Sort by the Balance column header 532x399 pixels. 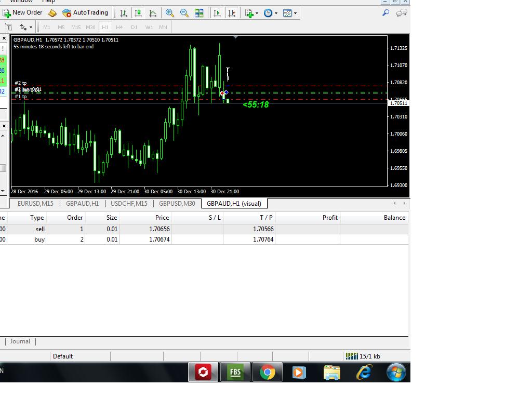click(x=395, y=218)
